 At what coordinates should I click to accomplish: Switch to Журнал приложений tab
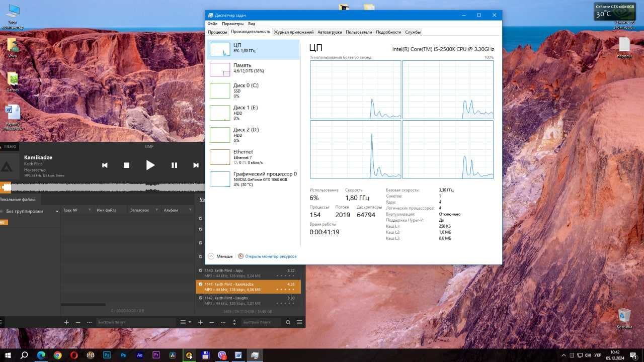(x=293, y=32)
